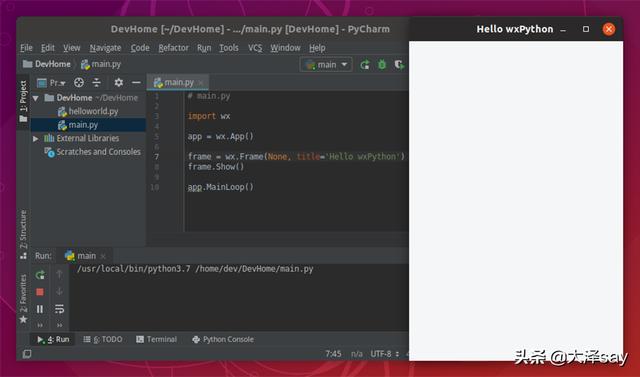Open the VCS menu
Image resolution: width=640 pixels, height=377 pixels.
tap(255, 48)
